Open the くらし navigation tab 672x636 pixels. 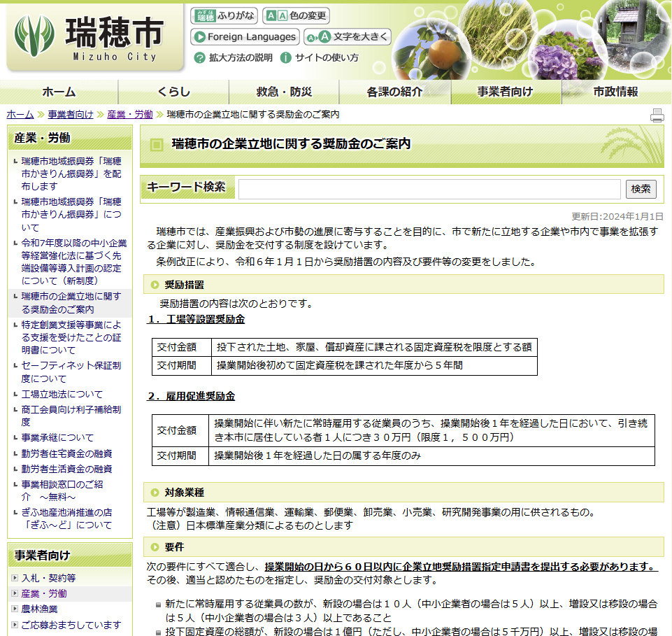173,92
